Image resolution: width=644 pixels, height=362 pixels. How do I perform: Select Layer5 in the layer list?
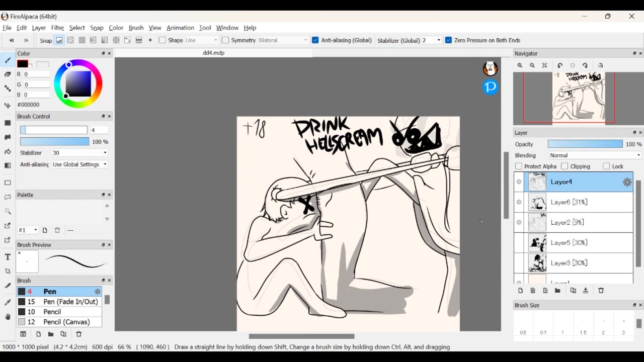pyautogui.click(x=574, y=243)
